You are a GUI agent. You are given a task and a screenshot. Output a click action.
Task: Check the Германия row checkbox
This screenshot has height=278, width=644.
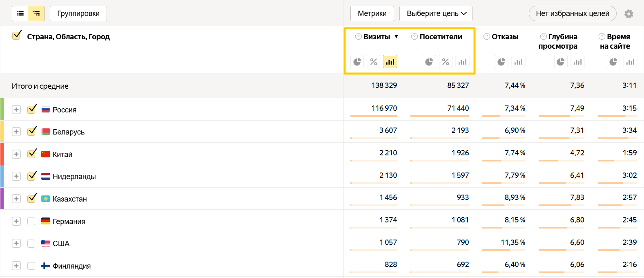point(31,221)
